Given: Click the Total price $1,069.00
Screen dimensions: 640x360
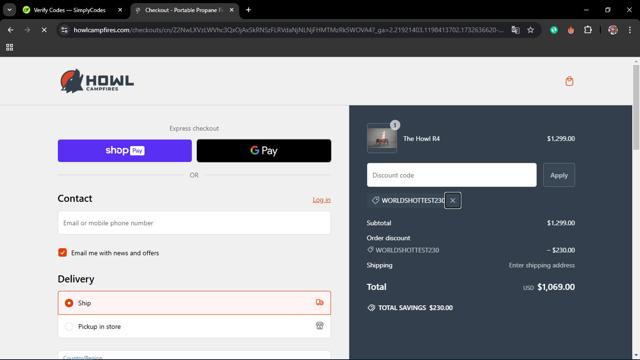Looking at the screenshot, I should point(556,287).
